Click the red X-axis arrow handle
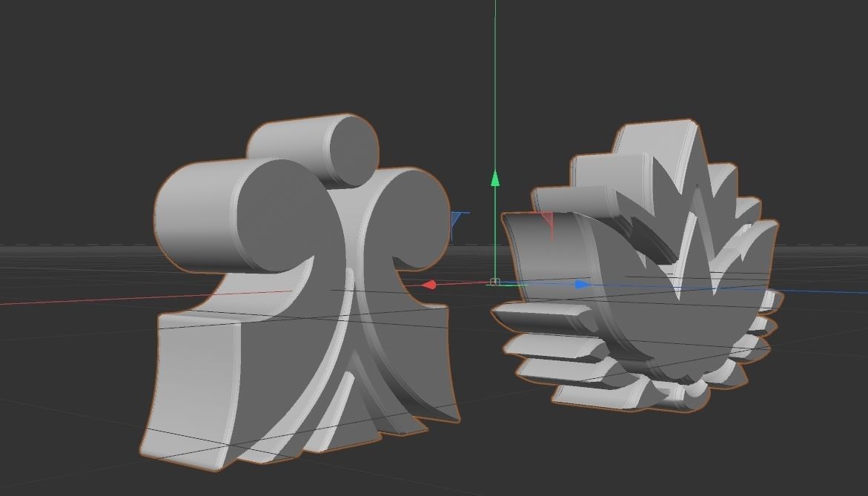The image size is (868, 496). coord(430,285)
